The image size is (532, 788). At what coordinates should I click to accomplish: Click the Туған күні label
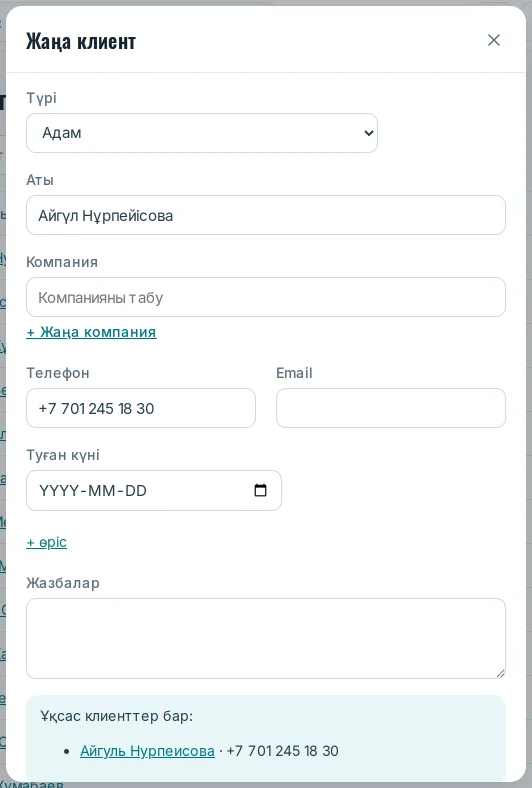pos(63,455)
